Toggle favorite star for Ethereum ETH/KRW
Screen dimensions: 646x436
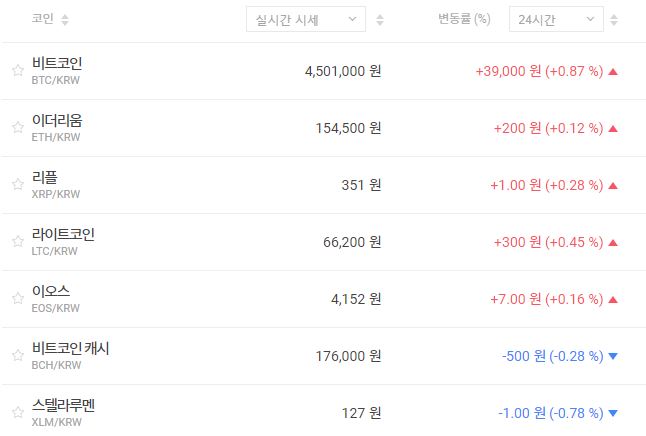point(17,128)
